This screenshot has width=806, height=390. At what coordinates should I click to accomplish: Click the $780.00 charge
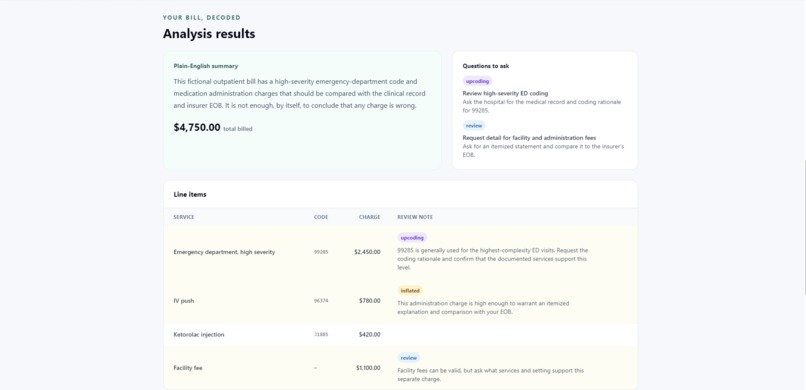click(370, 301)
